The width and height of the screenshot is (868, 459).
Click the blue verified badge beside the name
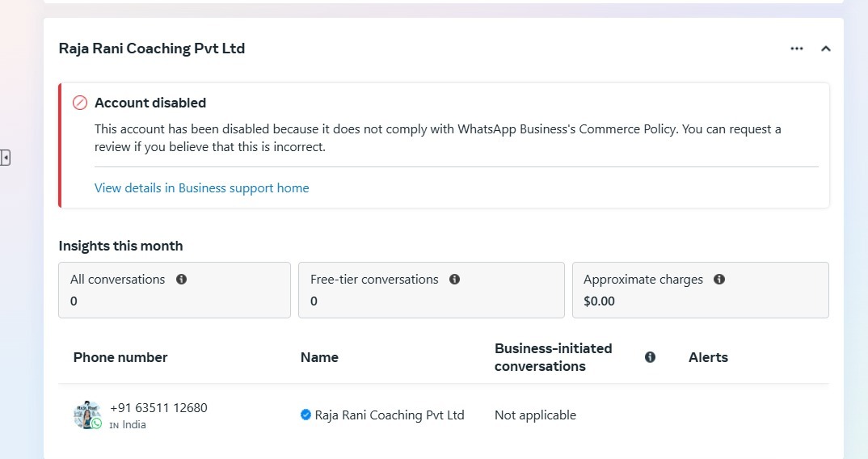305,415
